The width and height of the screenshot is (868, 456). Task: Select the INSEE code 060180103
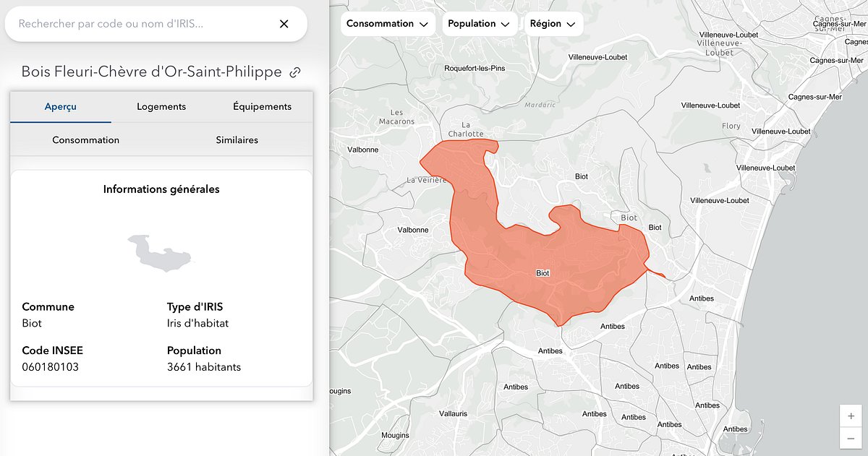coord(51,367)
